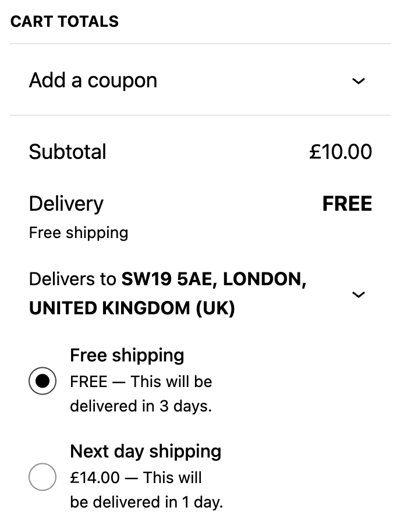Expand the Add a coupon section
This screenshot has width=411, height=532.
pos(93,80)
